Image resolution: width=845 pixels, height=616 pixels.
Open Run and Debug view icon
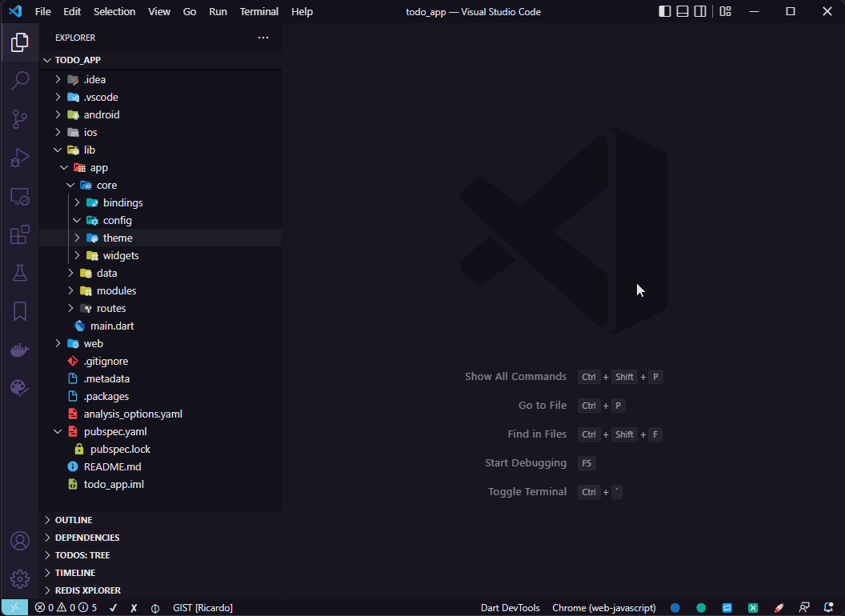(x=19, y=158)
